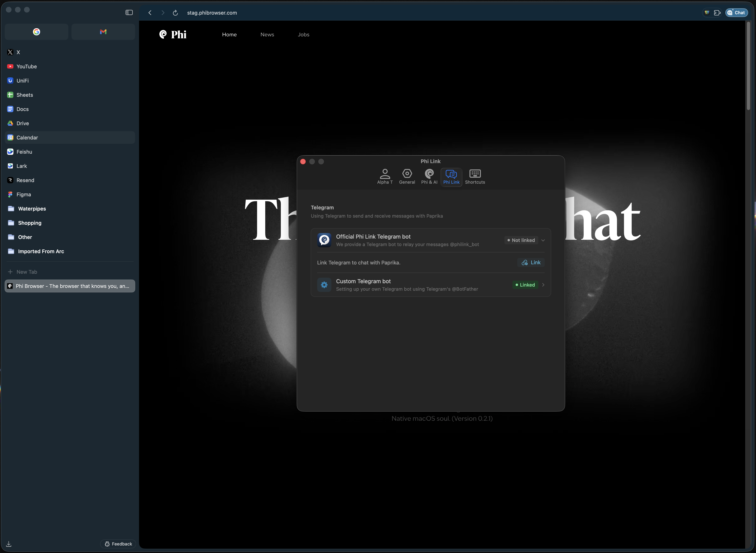Open the Shortcuts settings section
The width and height of the screenshot is (756, 553).
(x=475, y=177)
